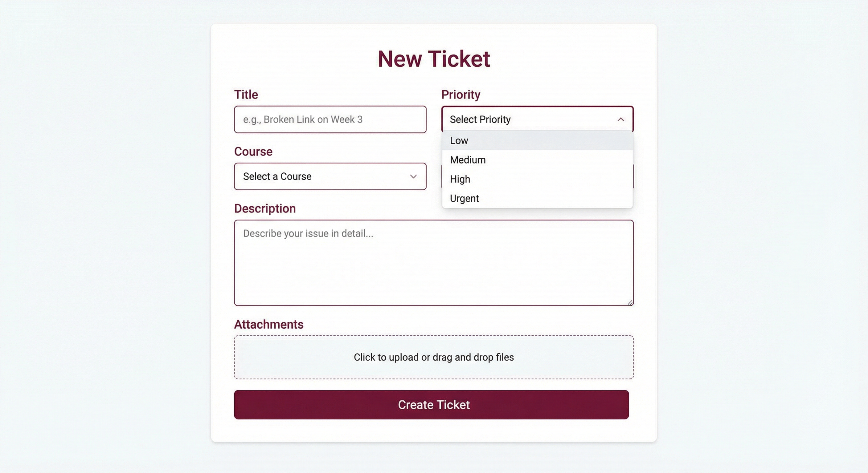Click the Description textarea resize handle
868x473 pixels.
pos(630,302)
